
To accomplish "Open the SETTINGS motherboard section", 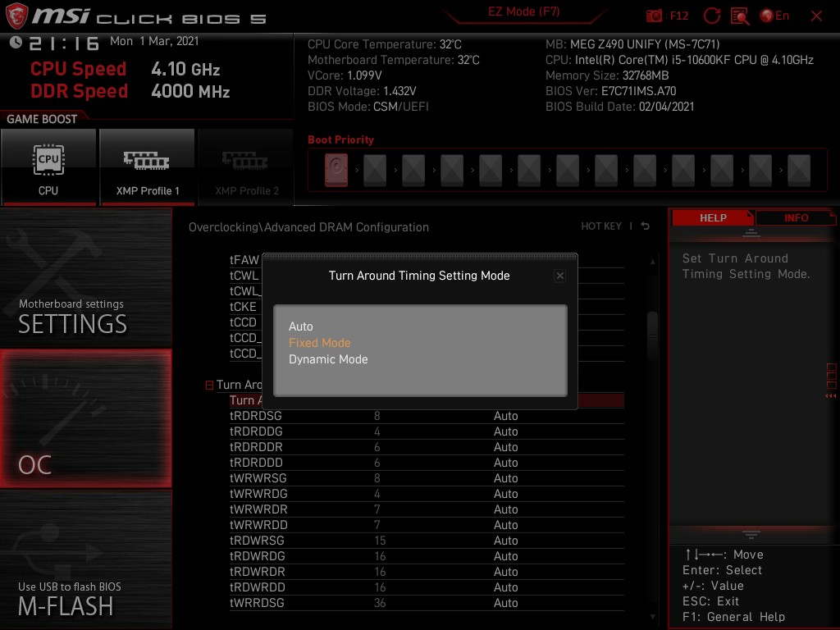I will point(85,278).
